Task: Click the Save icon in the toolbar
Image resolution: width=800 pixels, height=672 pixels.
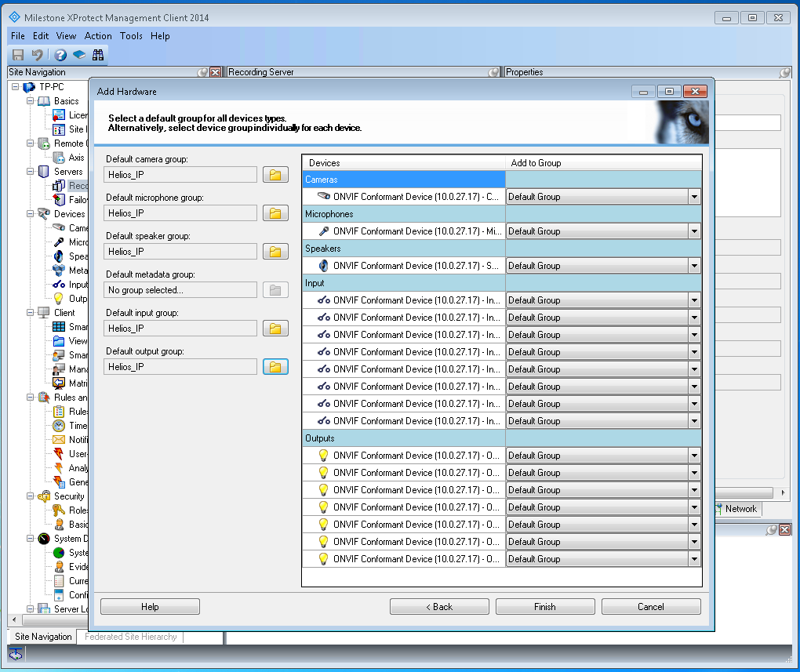Action: (x=17, y=55)
